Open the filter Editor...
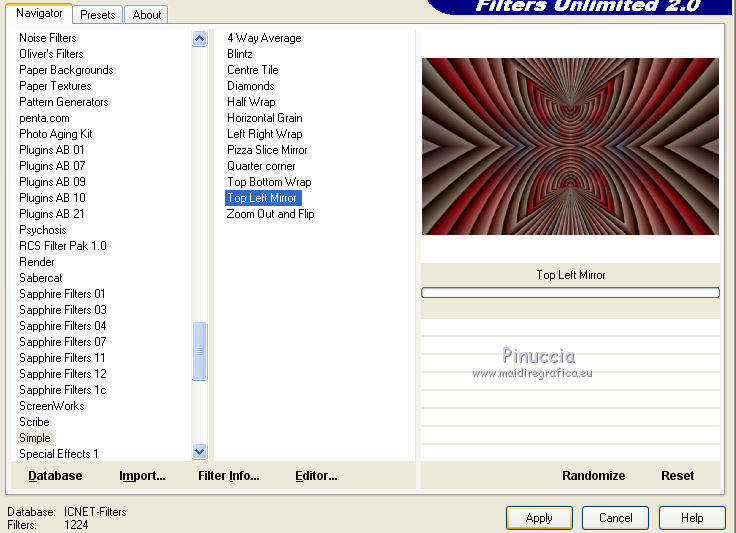 316,476
